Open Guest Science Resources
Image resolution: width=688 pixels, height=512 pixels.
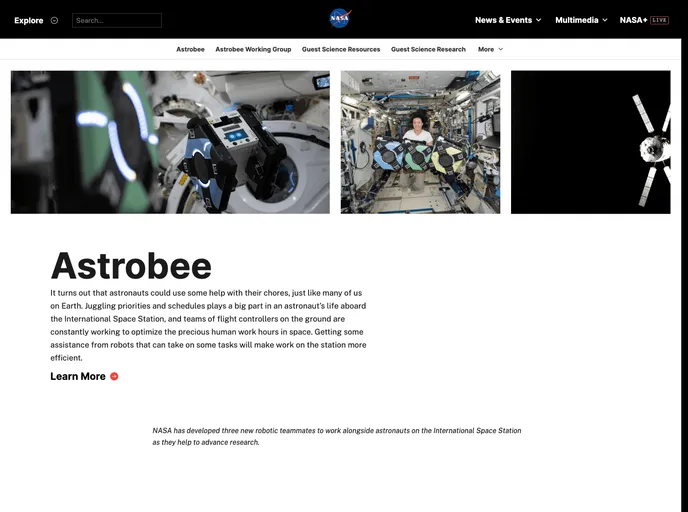click(341, 49)
